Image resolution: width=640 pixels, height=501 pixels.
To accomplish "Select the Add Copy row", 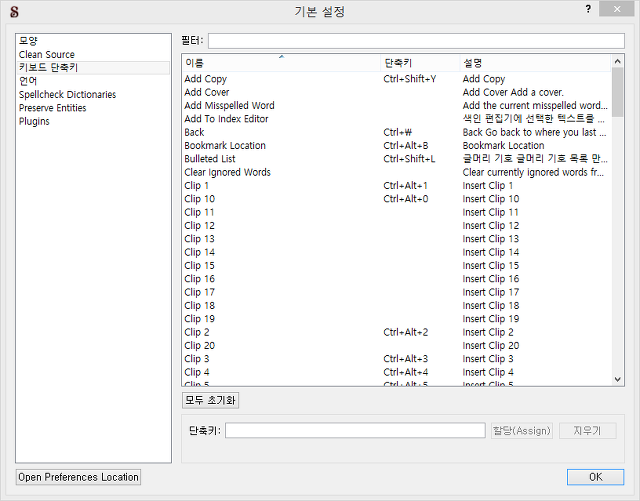I will [x=396, y=79].
